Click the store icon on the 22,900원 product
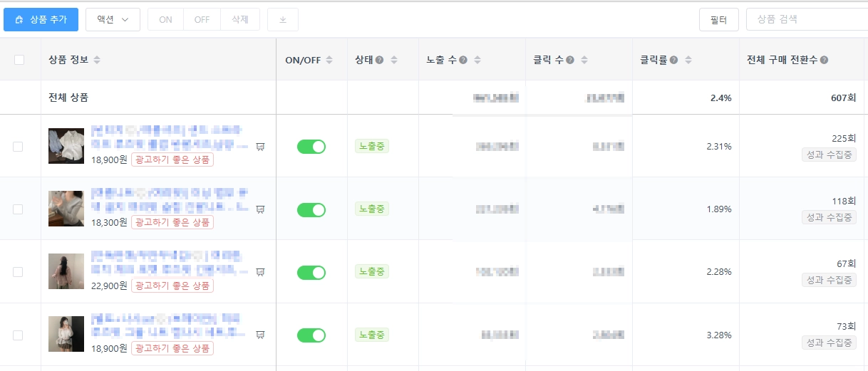The image size is (868, 371). pos(261,272)
